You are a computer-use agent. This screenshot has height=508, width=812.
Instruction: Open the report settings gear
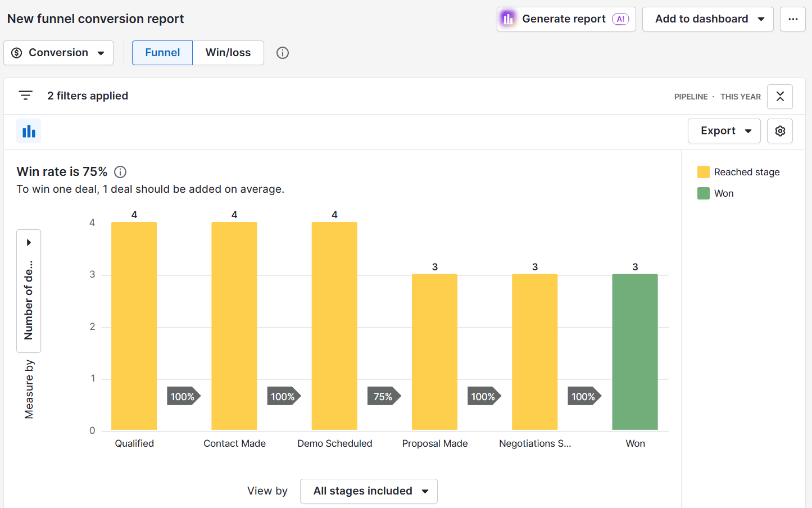780,130
